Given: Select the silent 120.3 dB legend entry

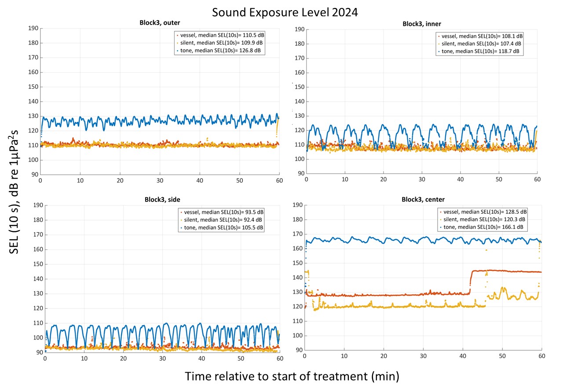Looking at the screenshot, I should 483,219.
